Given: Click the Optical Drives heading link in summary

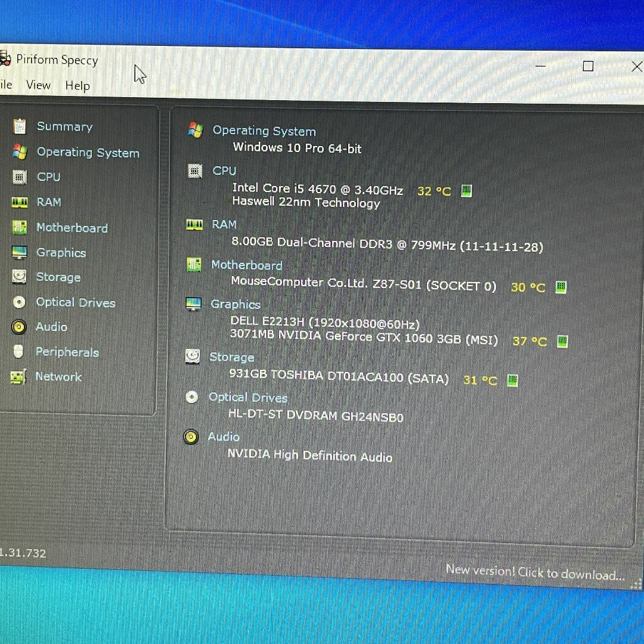Looking at the screenshot, I should pyautogui.click(x=247, y=398).
